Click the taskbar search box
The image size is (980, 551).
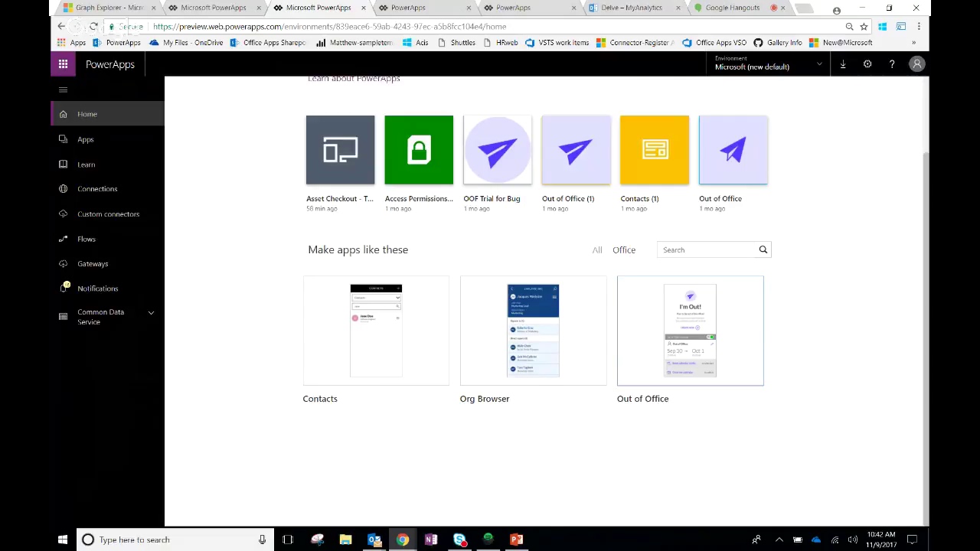tap(175, 540)
